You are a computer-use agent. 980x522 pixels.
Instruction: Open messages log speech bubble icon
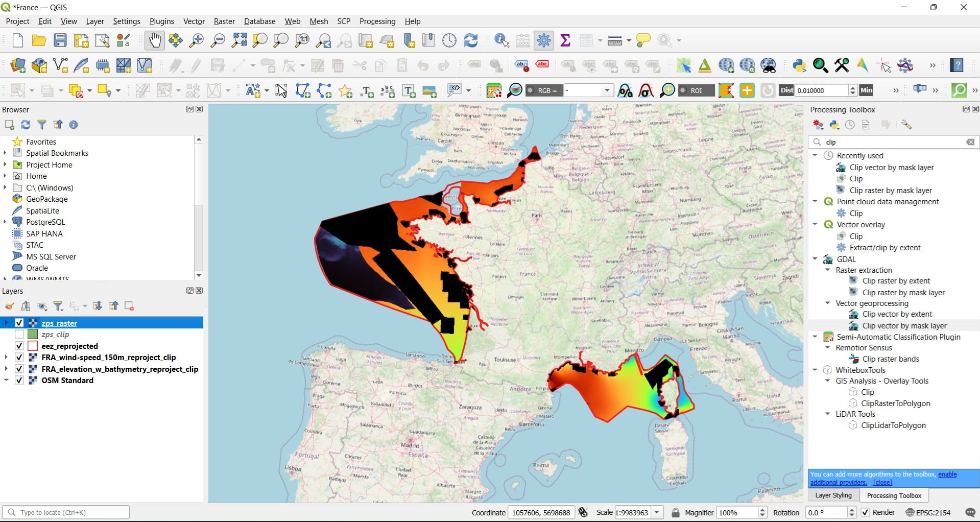point(970,512)
